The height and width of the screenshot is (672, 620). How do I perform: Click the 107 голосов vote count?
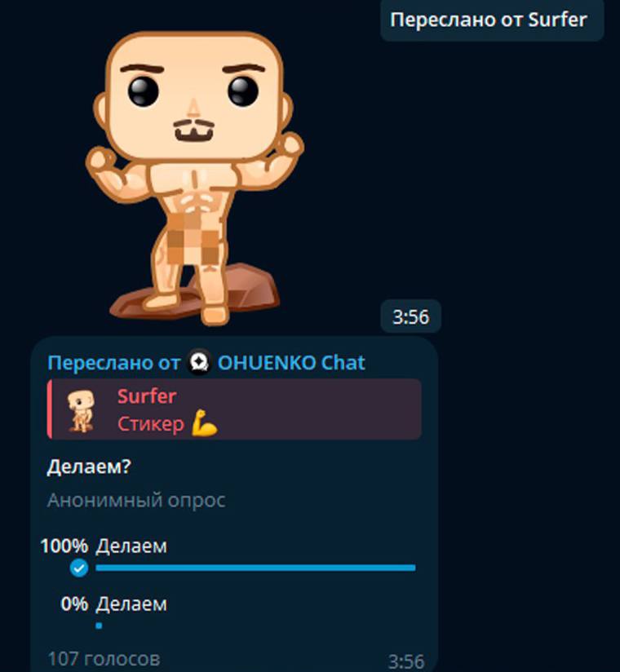pos(104,659)
